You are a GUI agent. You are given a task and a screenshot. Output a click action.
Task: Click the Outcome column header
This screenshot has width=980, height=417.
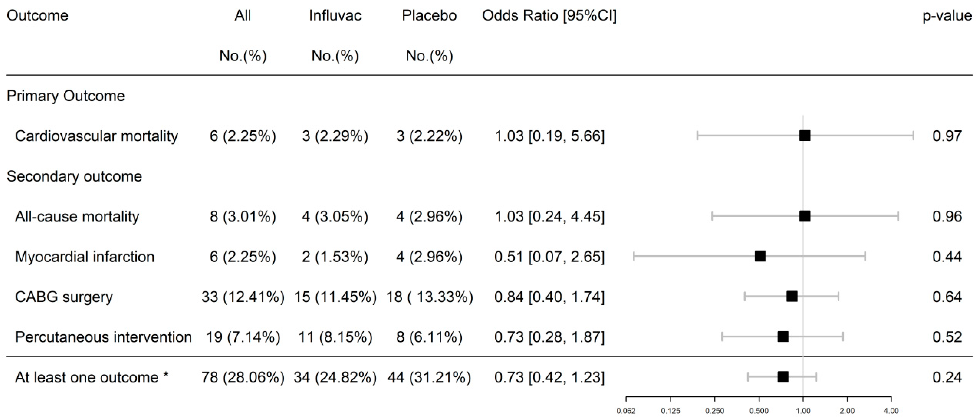(37, 16)
